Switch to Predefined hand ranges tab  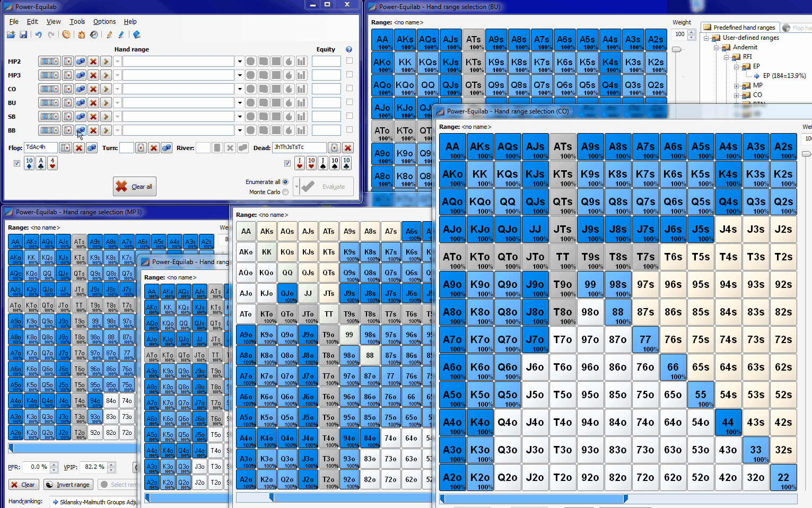(739, 28)
